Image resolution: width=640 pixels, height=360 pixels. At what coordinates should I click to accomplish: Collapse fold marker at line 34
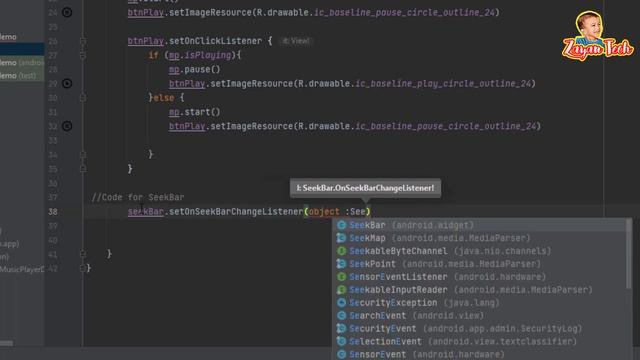[x=83, y=155]
